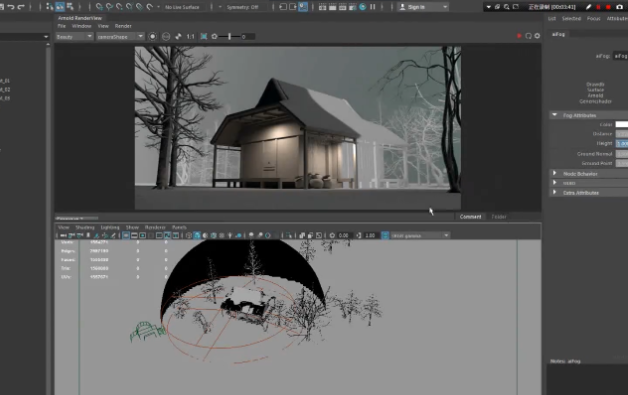This screenshot has width=628, height=395.
Task: Open the render view clapperboard icon
Action: (322, 7)
